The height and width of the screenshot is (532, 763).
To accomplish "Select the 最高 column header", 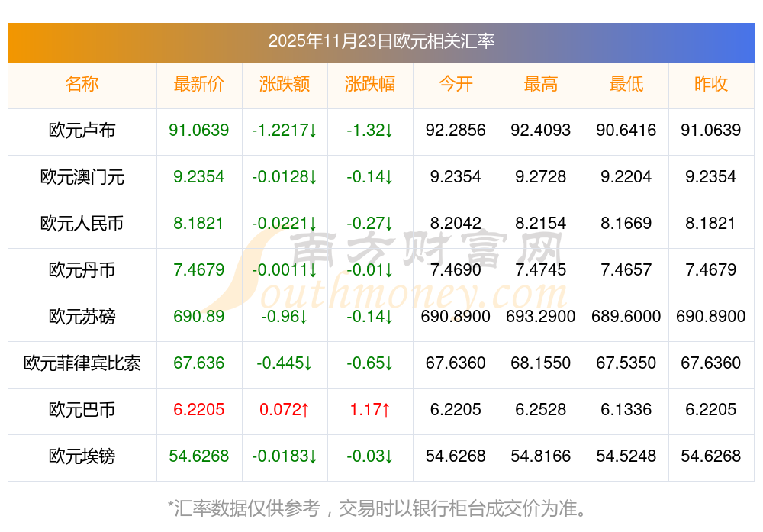I will pyautogui.click(x=541, y=84).
